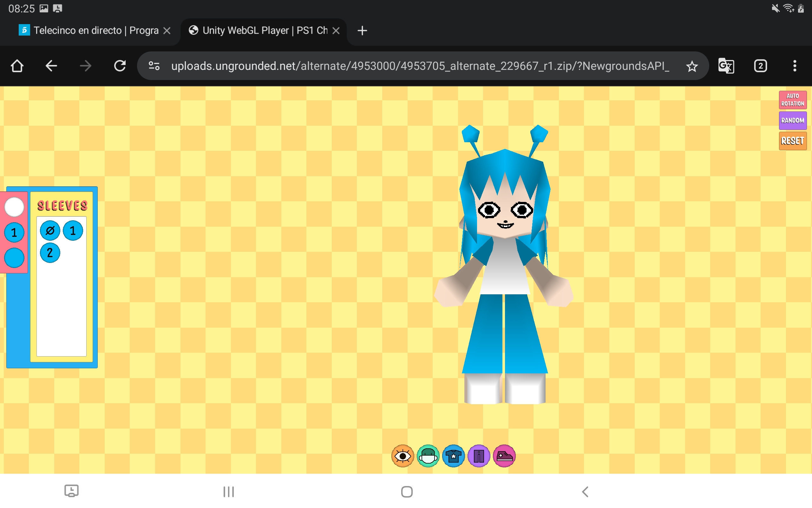Choose option 1 in the pink sidebar
Screen dimensions: 812x508
pyautogui.click(x=14, y=232)
